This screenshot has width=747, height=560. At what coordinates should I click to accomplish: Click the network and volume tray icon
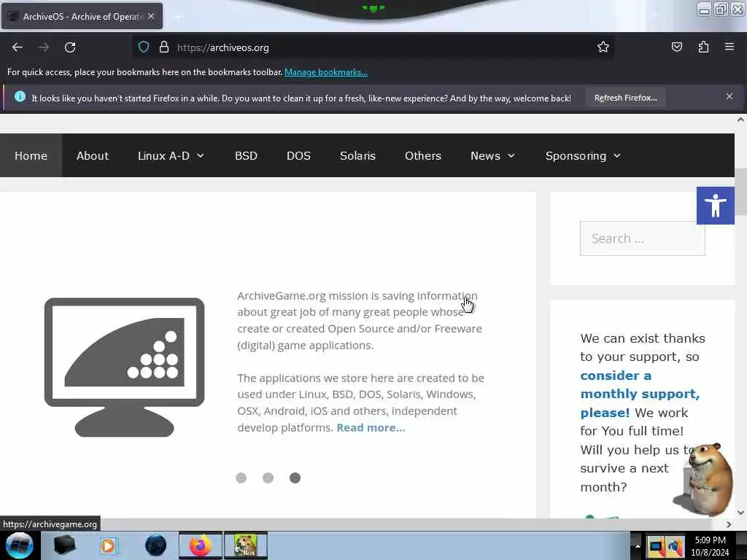tap(675, 547)
